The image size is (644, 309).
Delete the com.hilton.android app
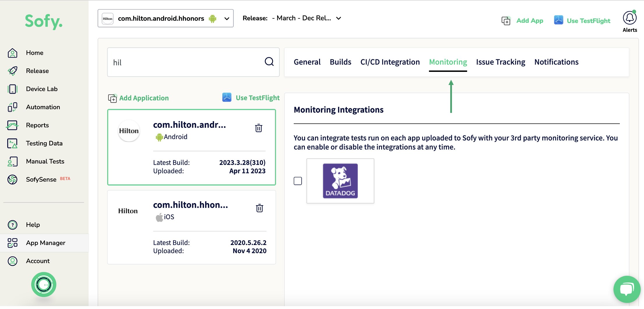click(258, 128)
